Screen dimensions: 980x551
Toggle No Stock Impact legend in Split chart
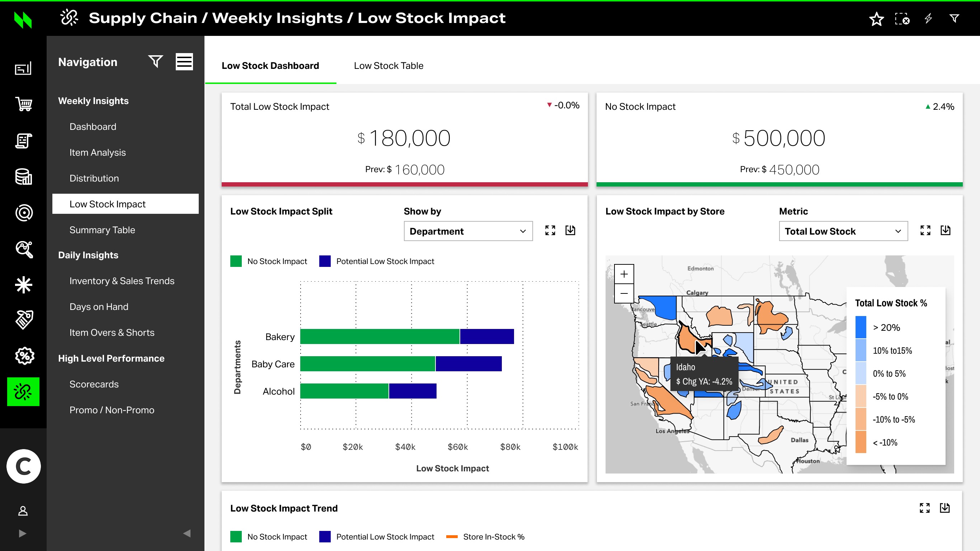point(269,262)
